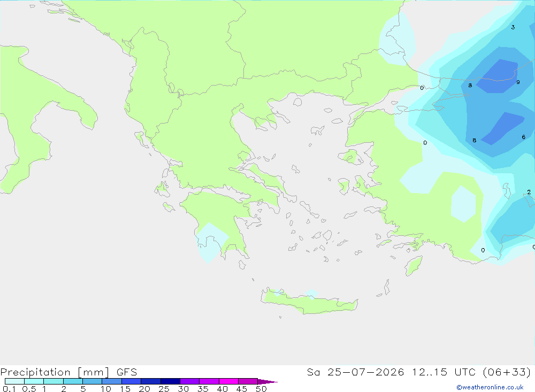Click the '15' legend scale label

(125, 389)
